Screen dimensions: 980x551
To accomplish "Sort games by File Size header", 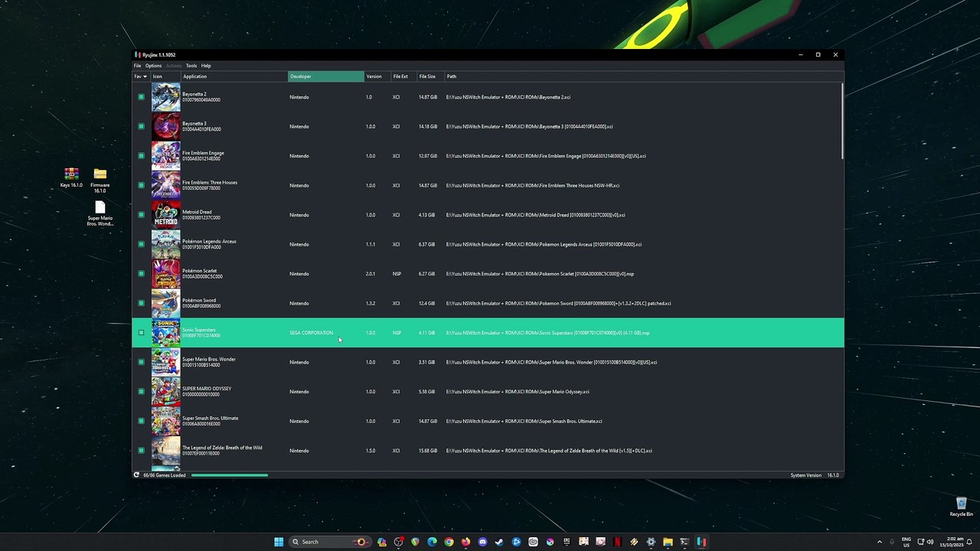I will 427,77.
